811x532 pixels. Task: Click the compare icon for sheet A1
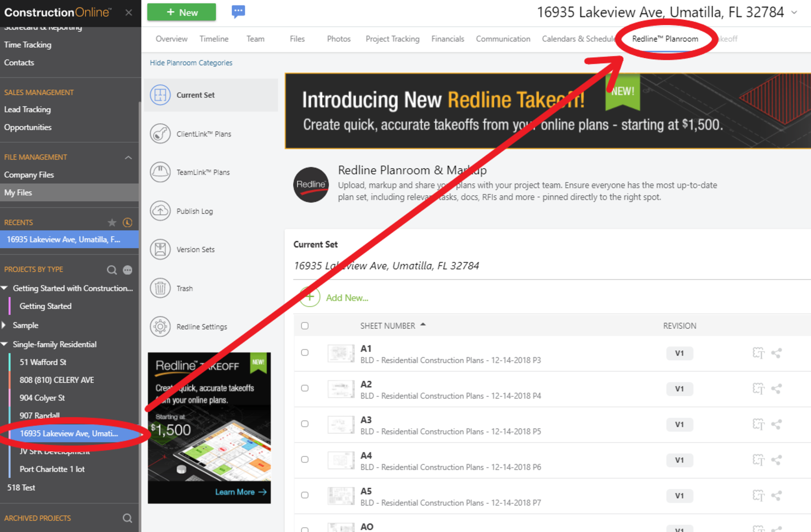pyautogui.click(x=758, y=353)
